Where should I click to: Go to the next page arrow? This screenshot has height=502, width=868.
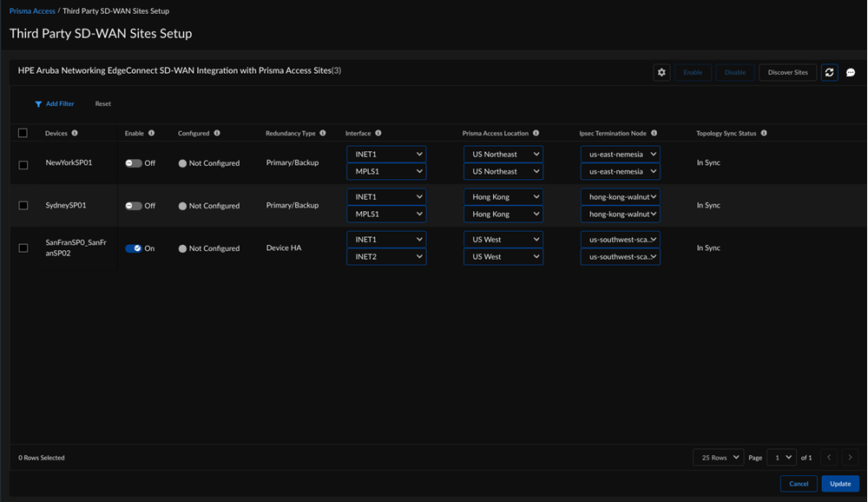point(851,458)
